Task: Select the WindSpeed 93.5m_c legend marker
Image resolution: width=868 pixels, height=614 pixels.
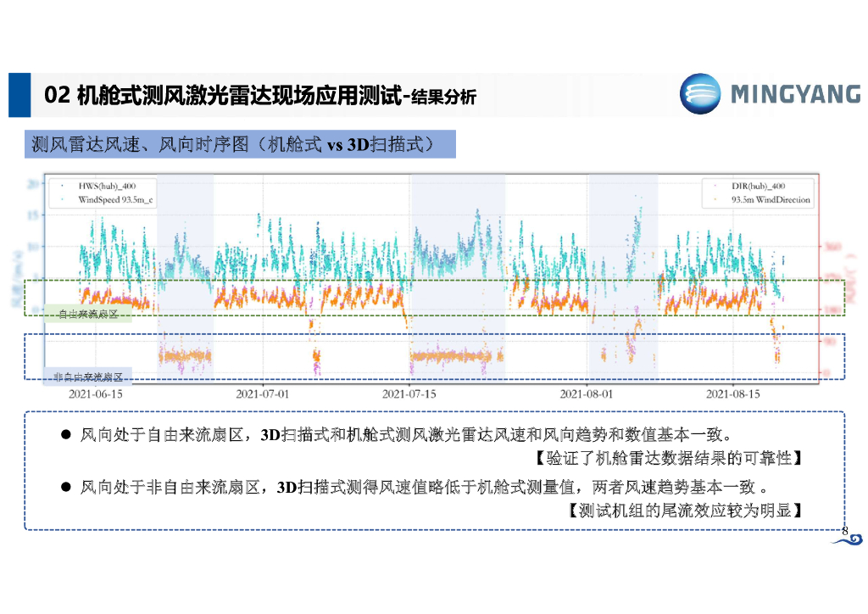Action: [62, 199]
